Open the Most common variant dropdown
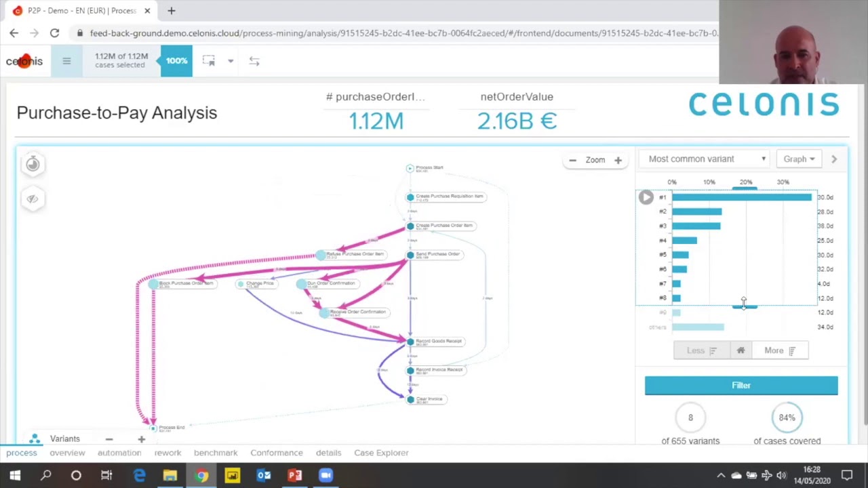The width and height of the screenshot is (868, 488). 706,159
